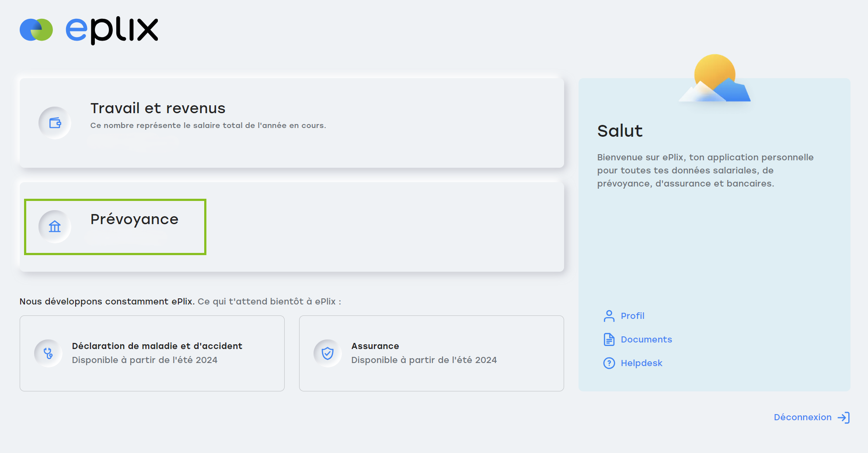Click the 'Bienvenue sur ePlix' welcome paragraph

pyautogui.click(x=705, y=170)
